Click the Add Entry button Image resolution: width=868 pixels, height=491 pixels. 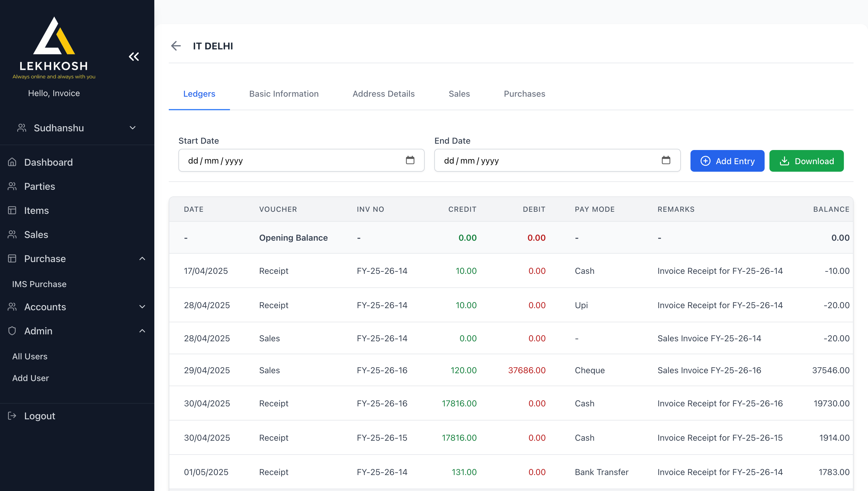727,161
